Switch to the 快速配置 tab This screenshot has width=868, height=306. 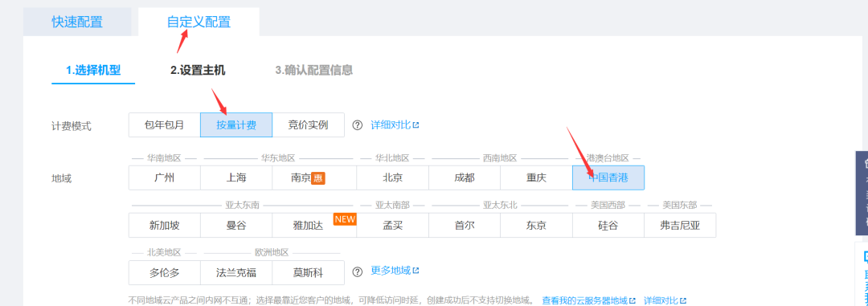coord(77,22)
